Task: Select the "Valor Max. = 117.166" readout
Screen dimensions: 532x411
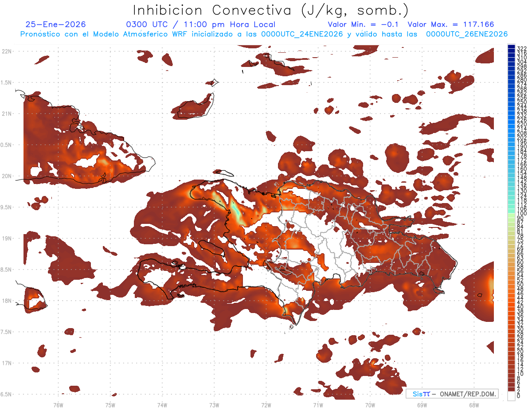Action: [451, 25]
